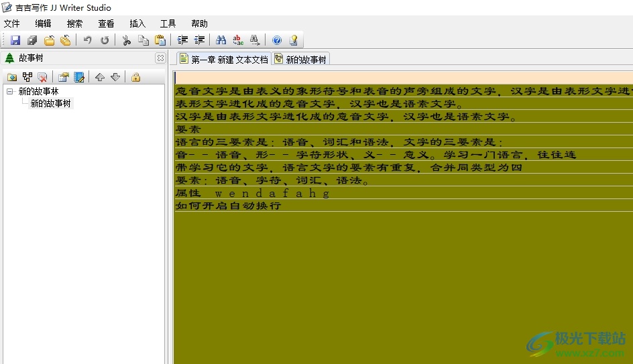
Task: Click the notebook with pencil edit icon
Action: (79, 77)
